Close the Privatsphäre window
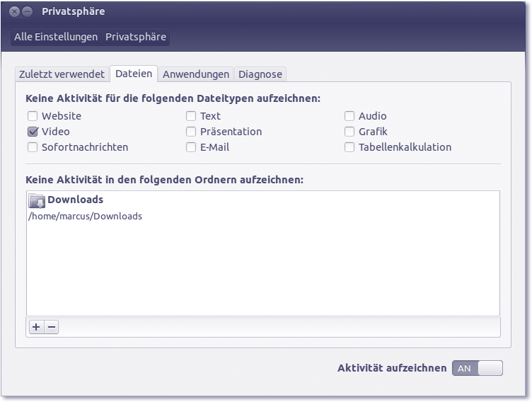This screenshot has height=402, width=532. pos(14,12)
